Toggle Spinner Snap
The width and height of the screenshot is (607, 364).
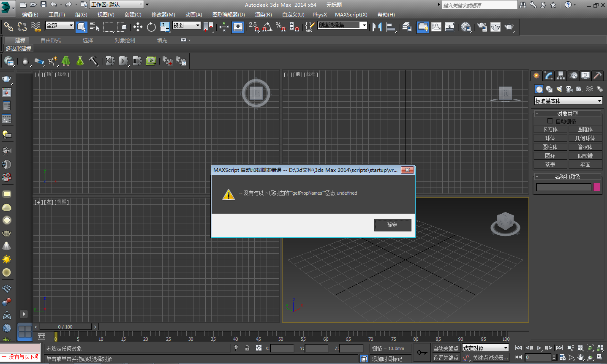(294, 27)
